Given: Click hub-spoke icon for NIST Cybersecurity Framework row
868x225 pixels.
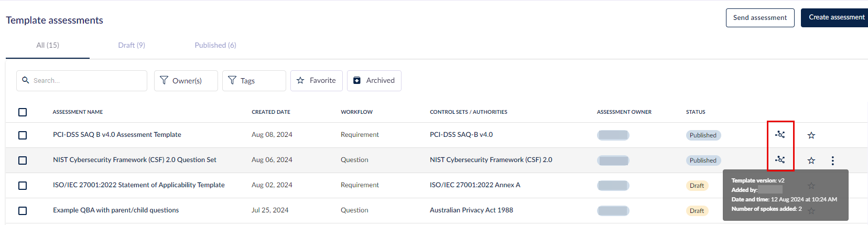Looking at the screenshot, I should 780,160.
